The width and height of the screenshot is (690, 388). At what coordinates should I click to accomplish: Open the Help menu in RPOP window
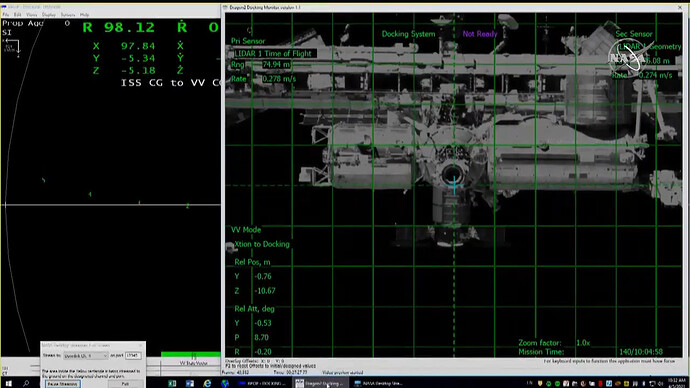(x=84, y=15)
